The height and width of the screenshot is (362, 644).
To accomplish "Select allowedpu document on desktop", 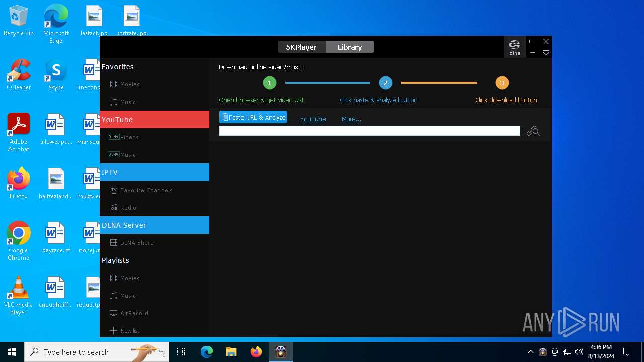I will pyautogui.click(x=56, y=129).
